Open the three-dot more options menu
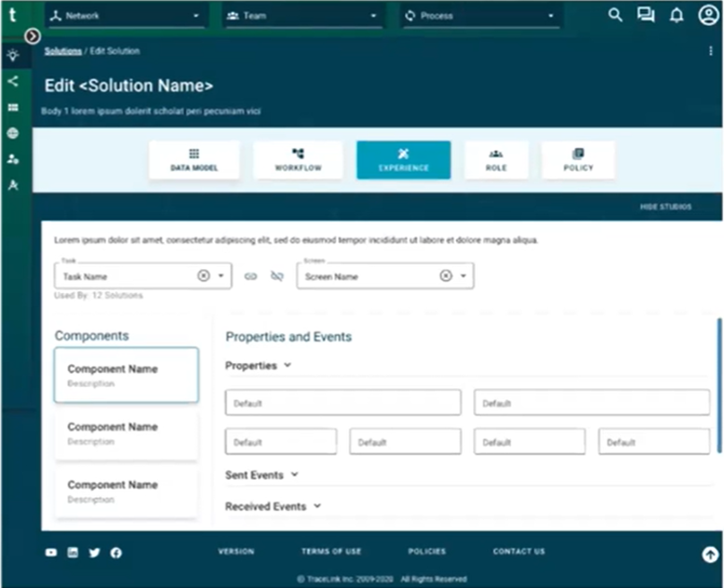Image resolution: width=724 pixels, height=588 pixels. (711, 51)
